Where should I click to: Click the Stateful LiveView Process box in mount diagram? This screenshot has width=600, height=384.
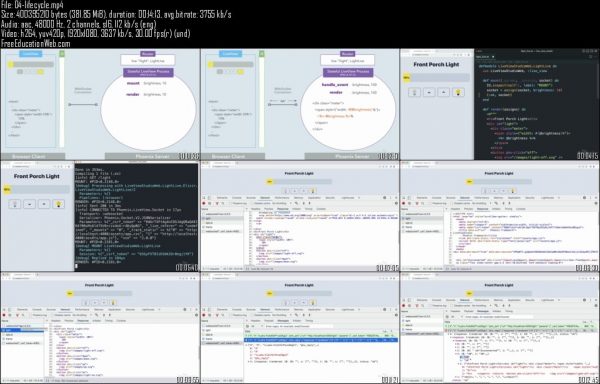coord(148,72)
